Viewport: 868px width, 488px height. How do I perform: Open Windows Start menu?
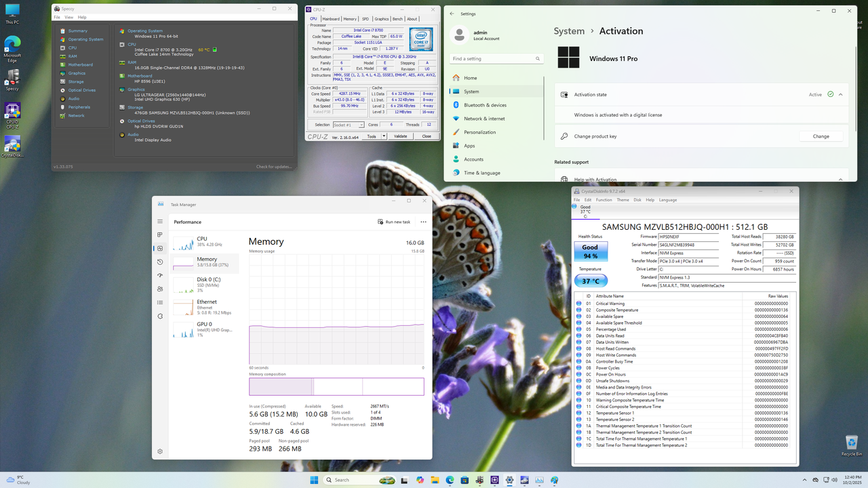click(314, 480)
